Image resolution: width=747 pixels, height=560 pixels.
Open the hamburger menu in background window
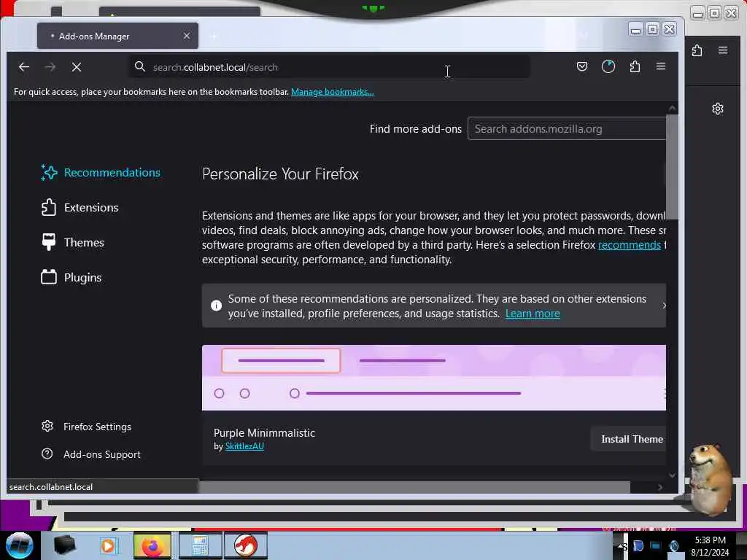723,50
